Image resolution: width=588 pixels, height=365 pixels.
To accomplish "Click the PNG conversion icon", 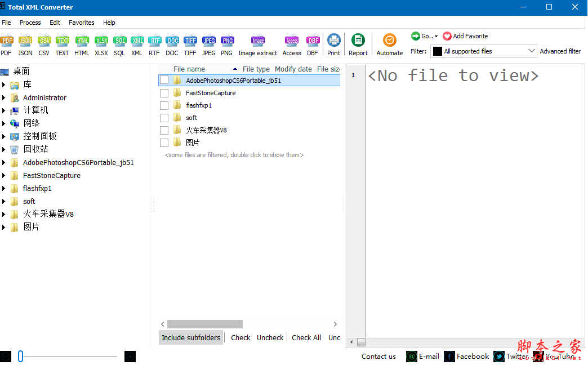I will click(x=227, y=41).
